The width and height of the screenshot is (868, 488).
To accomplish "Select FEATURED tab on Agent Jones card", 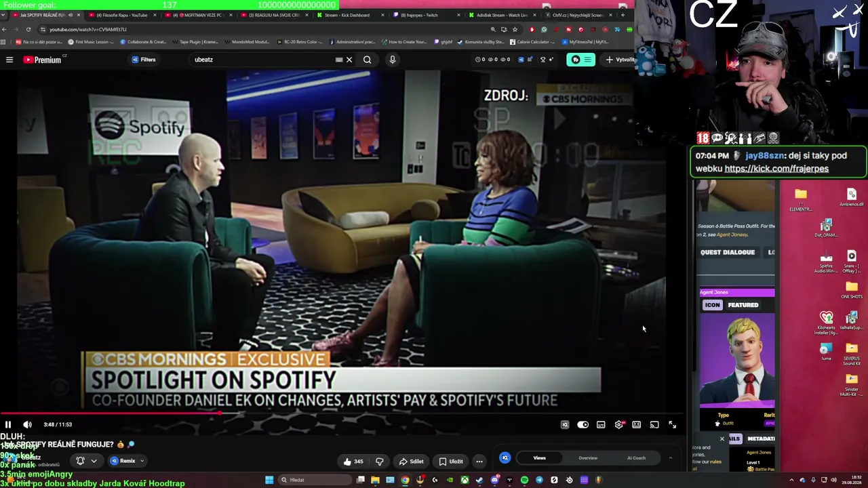I will coord(743,305).
